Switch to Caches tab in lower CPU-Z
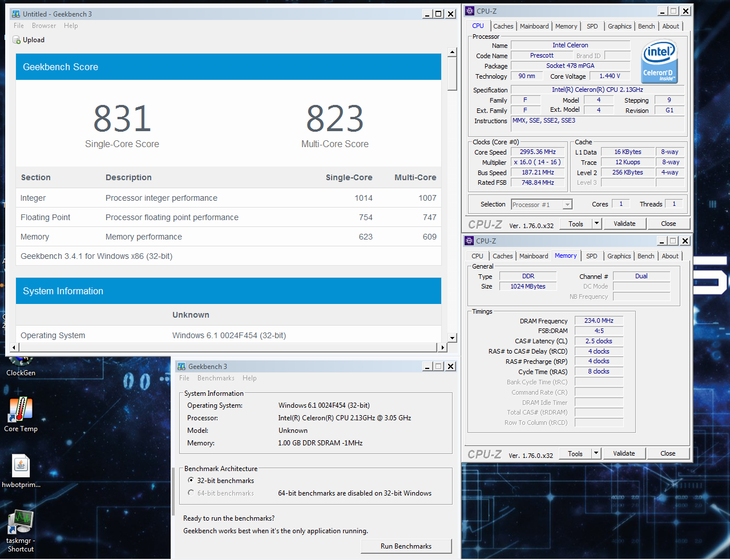 point(503,256)
